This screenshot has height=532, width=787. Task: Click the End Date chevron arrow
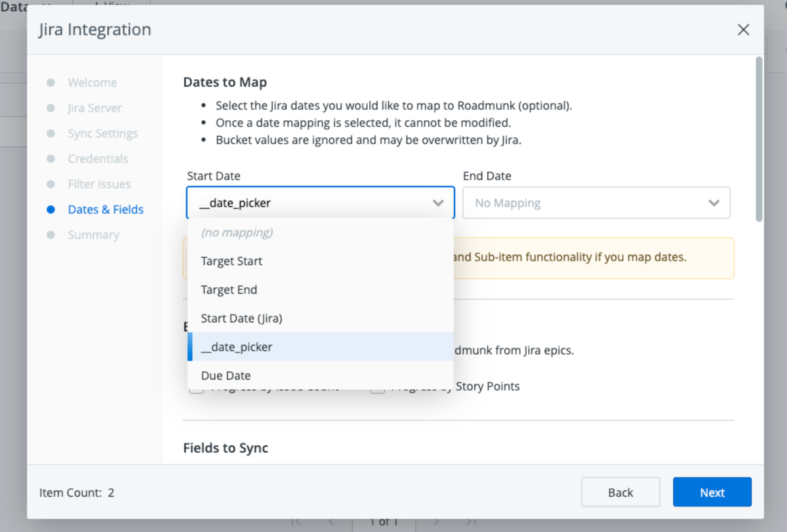pyautogui.click(x=714, y=203)
